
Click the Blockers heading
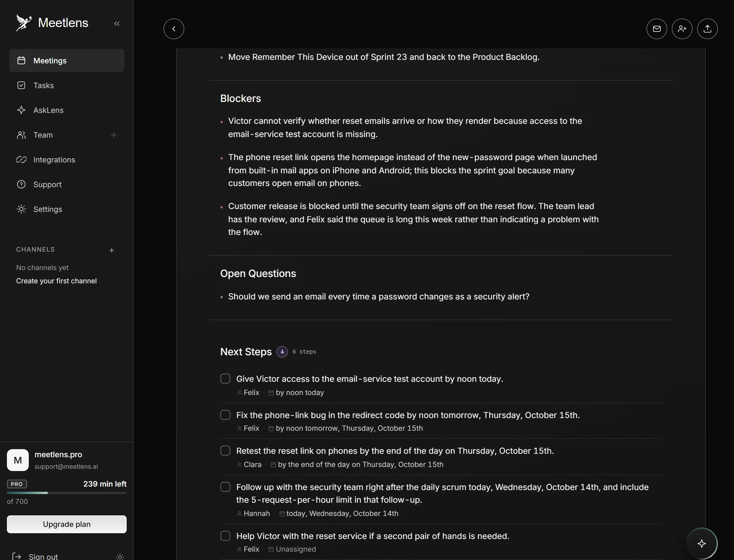[x=241, y=98]
